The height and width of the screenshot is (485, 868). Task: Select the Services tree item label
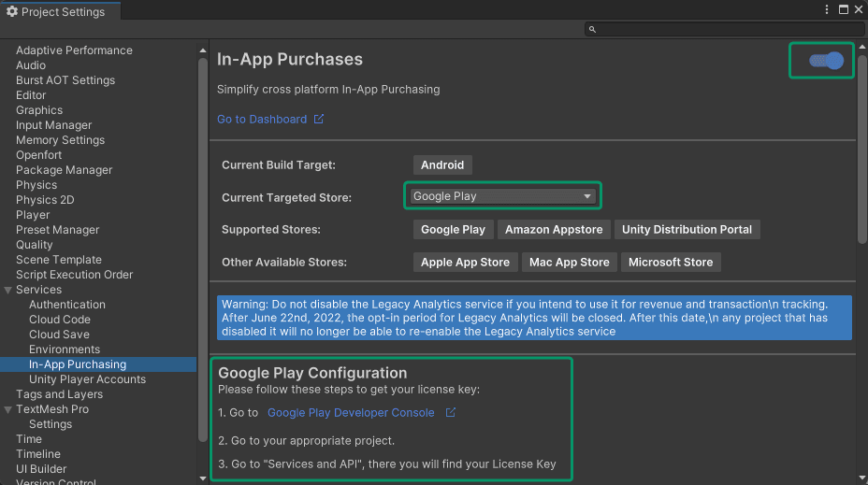(38, 290)
